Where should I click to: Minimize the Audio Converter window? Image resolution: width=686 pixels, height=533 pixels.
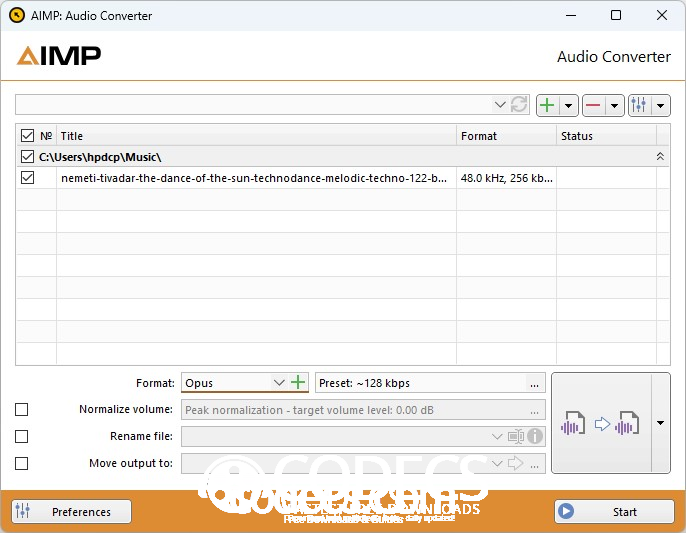click(x=570, y=15)
